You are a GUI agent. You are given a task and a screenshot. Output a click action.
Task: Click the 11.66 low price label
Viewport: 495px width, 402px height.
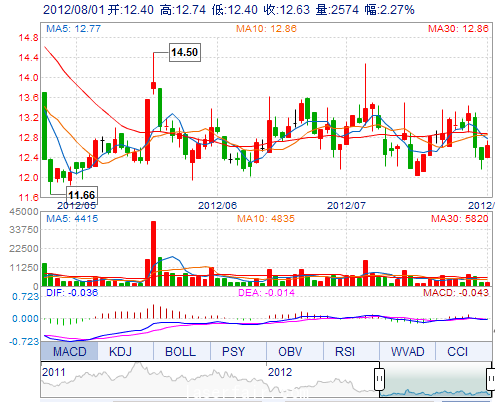[x=82, y=195]
